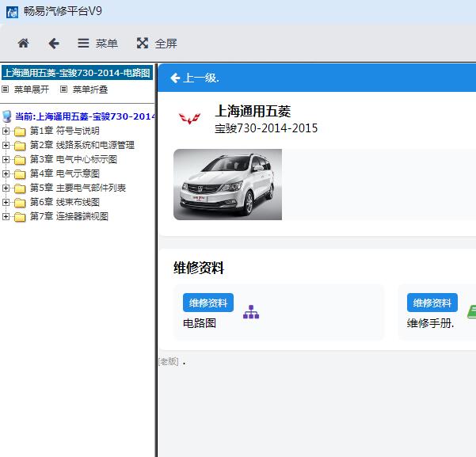Click the Wuling red logo
The height and width of the screenshot is (457, 476).
tap(190, 118)
